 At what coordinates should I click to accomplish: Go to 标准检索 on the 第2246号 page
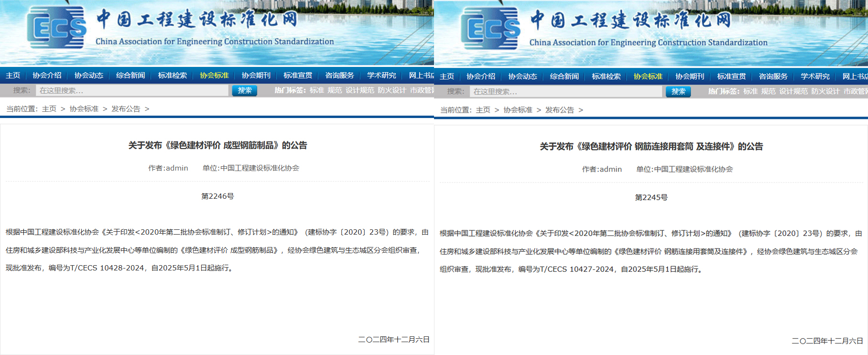point(173,75)
